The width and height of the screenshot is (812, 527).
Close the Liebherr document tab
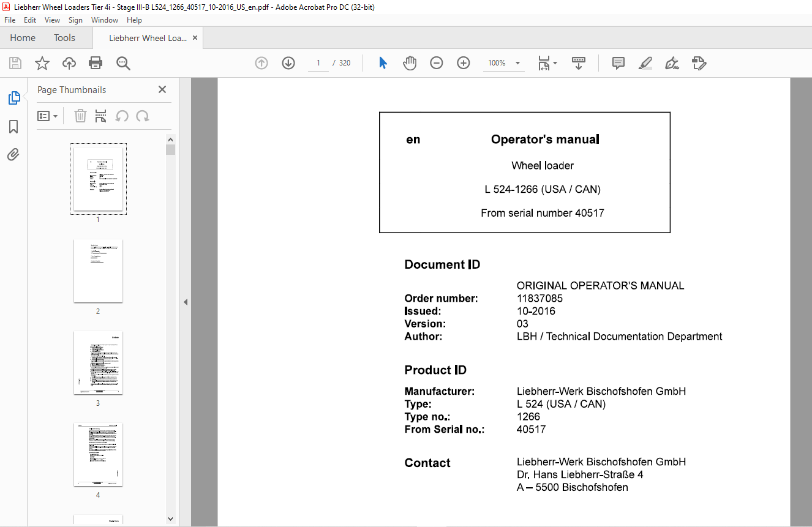pos(195,38)
